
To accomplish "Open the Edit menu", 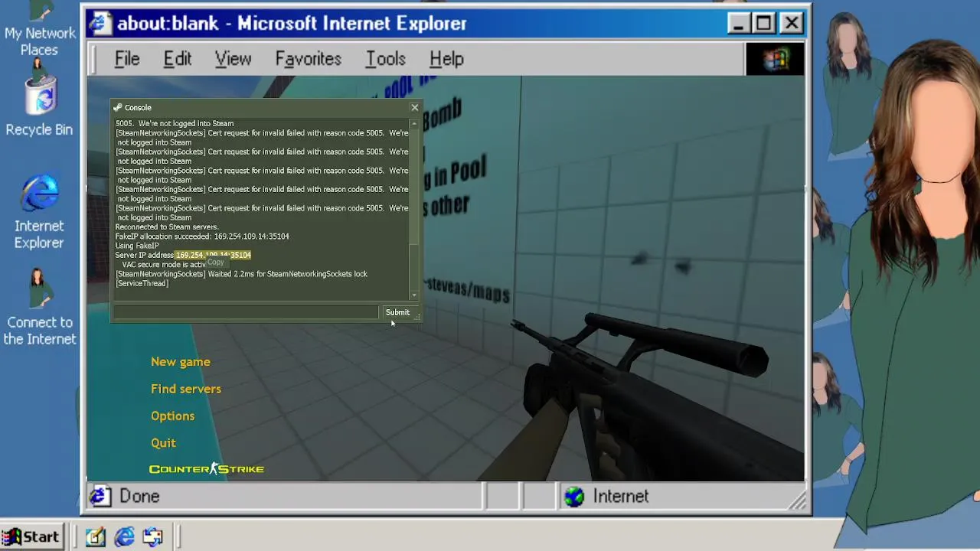I will pos(178,59).
